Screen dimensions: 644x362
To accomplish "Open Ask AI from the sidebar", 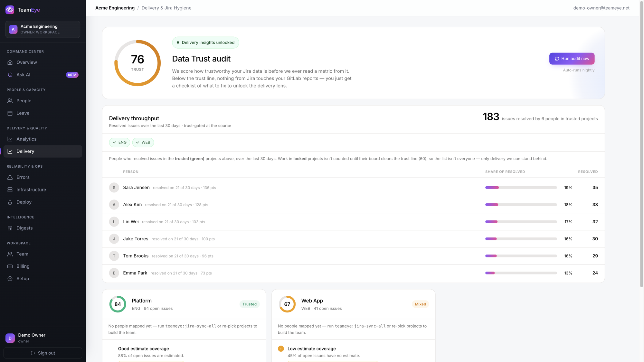I will tap(43, 75).
